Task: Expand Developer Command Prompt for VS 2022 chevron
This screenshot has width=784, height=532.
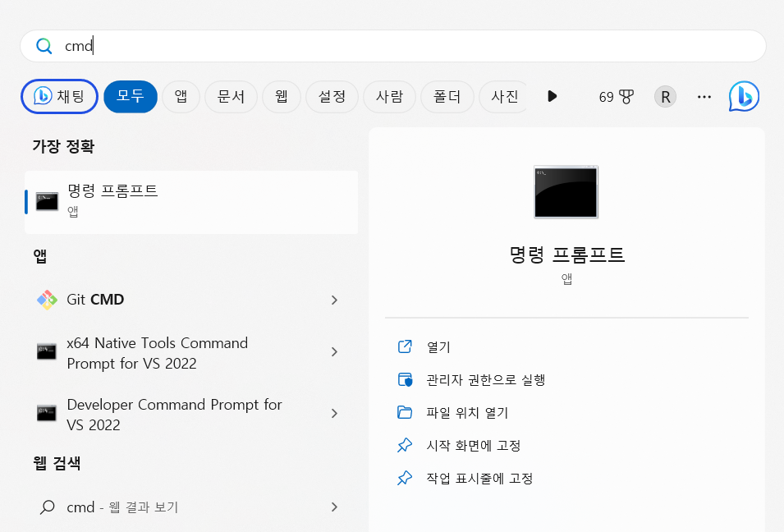Action: 334,414
